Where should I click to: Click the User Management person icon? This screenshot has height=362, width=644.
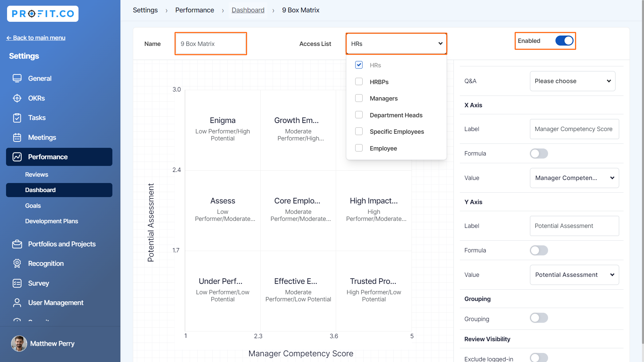coord(17,303)
